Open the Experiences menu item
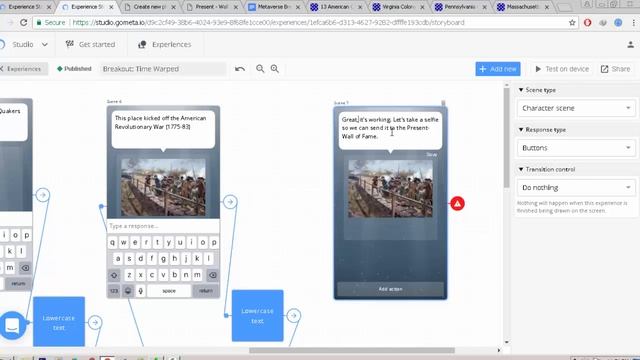Screen dimensions: 640x360 (164, 44)
